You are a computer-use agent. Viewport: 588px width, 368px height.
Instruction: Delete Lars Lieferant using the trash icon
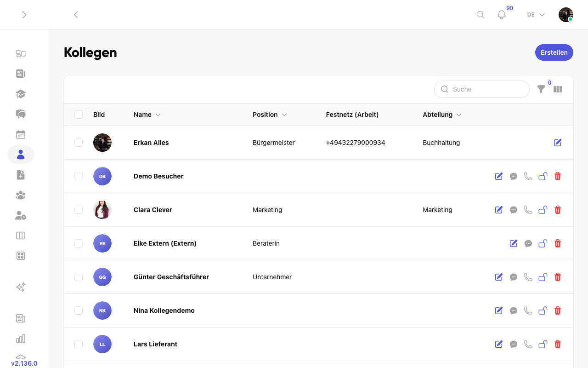click(558, 344)
